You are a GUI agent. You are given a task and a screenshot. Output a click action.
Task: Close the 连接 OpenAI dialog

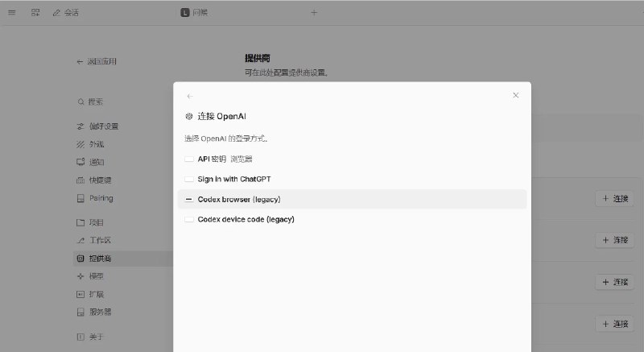coord(516,95)
